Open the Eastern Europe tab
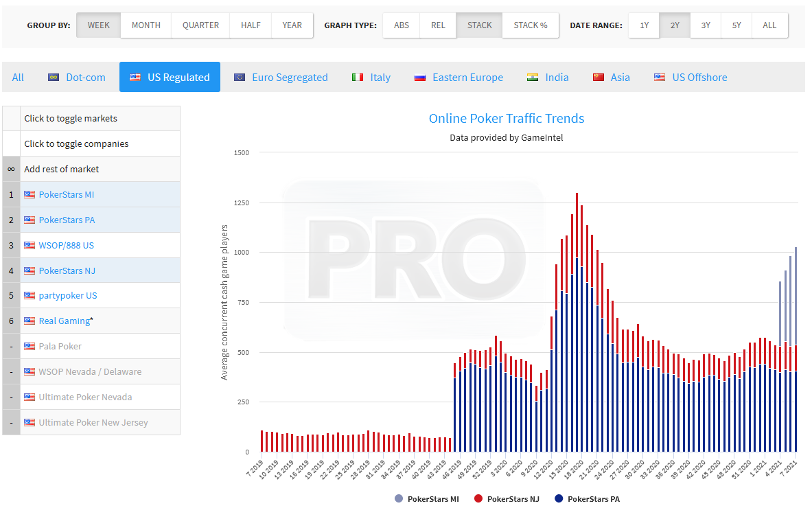 (459, 77)
